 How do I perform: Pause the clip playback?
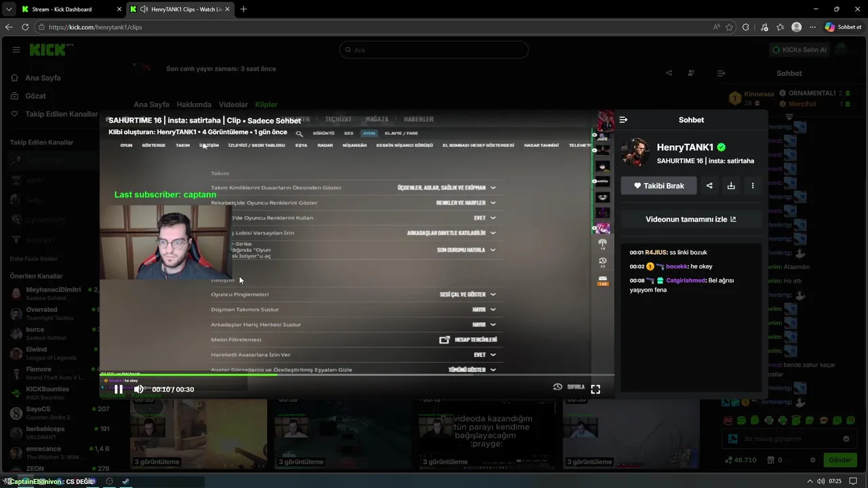(119, 389)
